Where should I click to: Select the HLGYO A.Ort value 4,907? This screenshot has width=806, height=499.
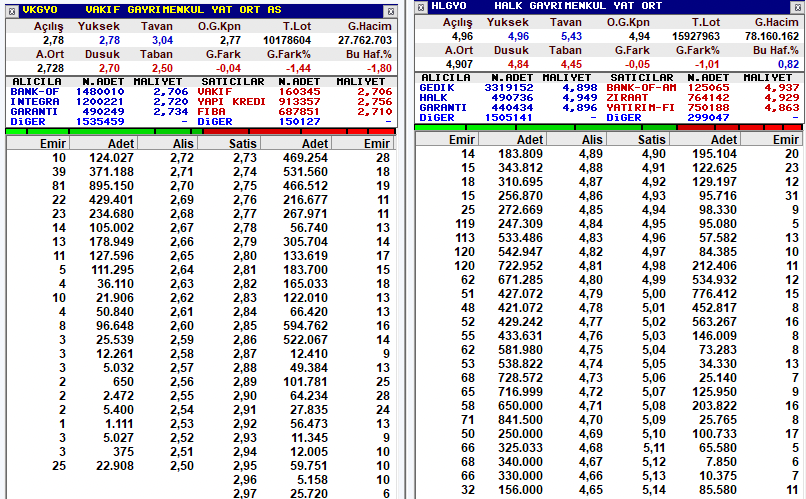(459, 64)
